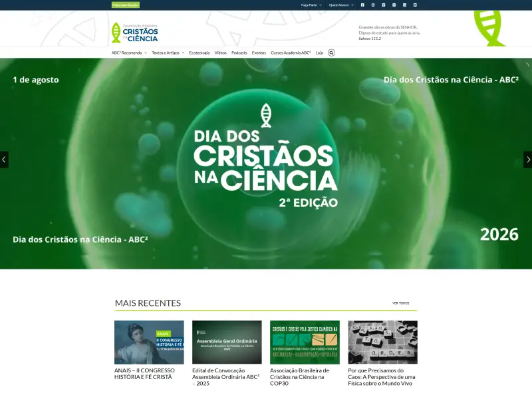Open Associação Brasileira na COP30 article title
The height and width of the screenshot is (399, 532).
click(300, 377)
